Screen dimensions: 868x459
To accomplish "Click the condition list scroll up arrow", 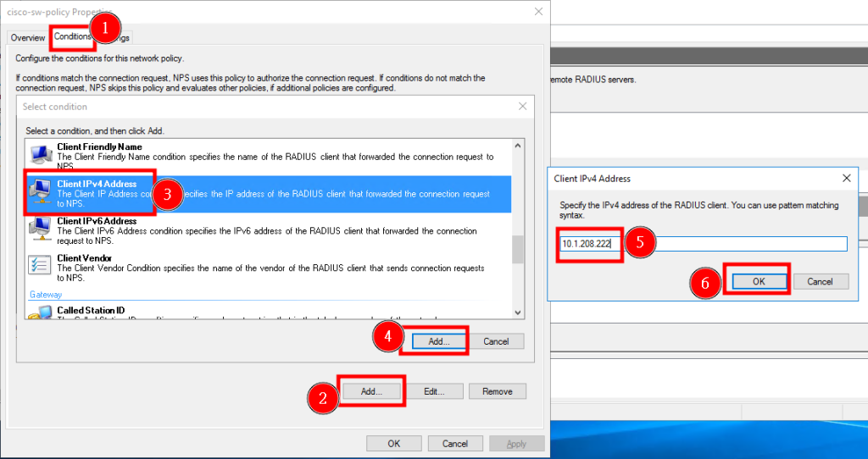I will tap(518, 146).
